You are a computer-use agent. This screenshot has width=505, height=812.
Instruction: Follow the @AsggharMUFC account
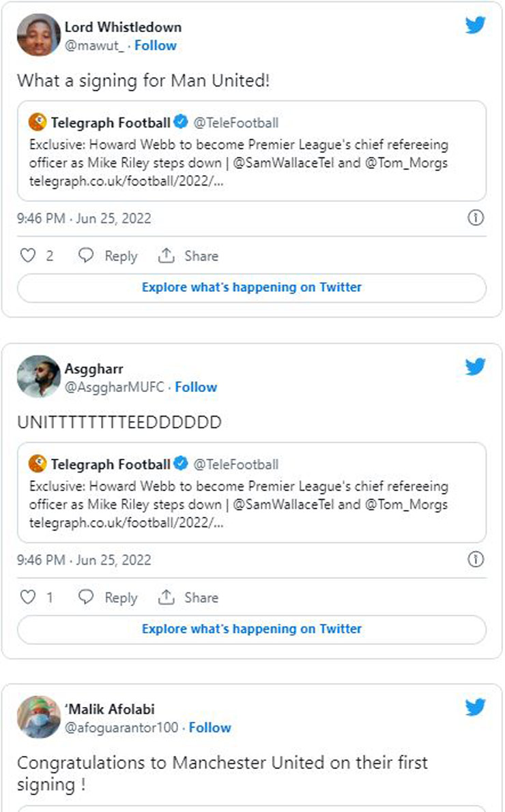(x=196, y=387)
